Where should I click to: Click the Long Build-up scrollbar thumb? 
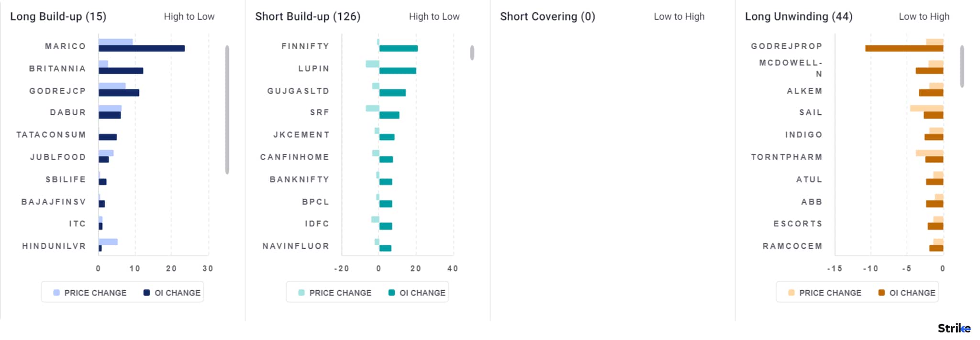pos(227,110)
